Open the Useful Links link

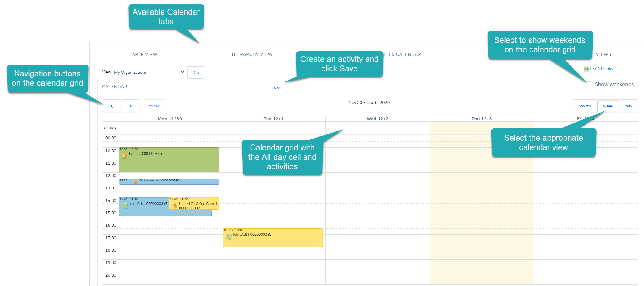click(x=601, y=68)
